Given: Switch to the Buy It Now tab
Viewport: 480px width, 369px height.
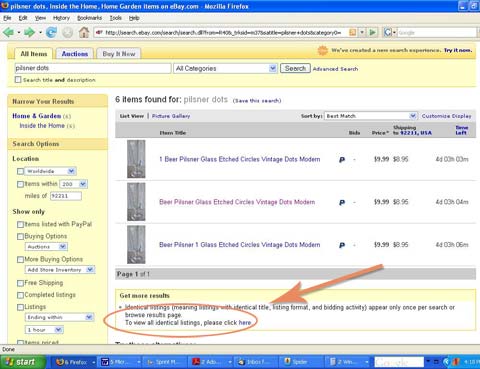Looking at the screenshot, I should click(x=119, y=54).
